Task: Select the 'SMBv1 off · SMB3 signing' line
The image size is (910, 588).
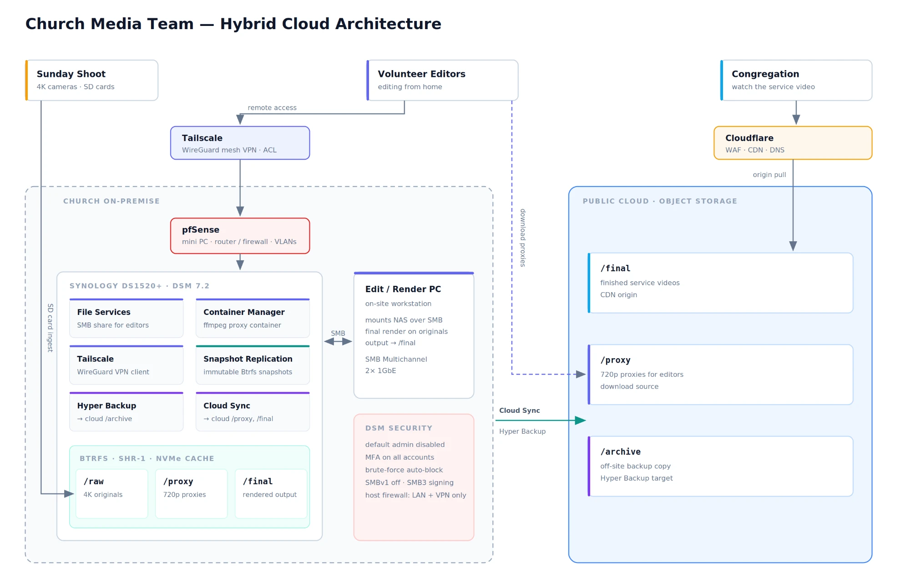Action: [x=409, y=483]
